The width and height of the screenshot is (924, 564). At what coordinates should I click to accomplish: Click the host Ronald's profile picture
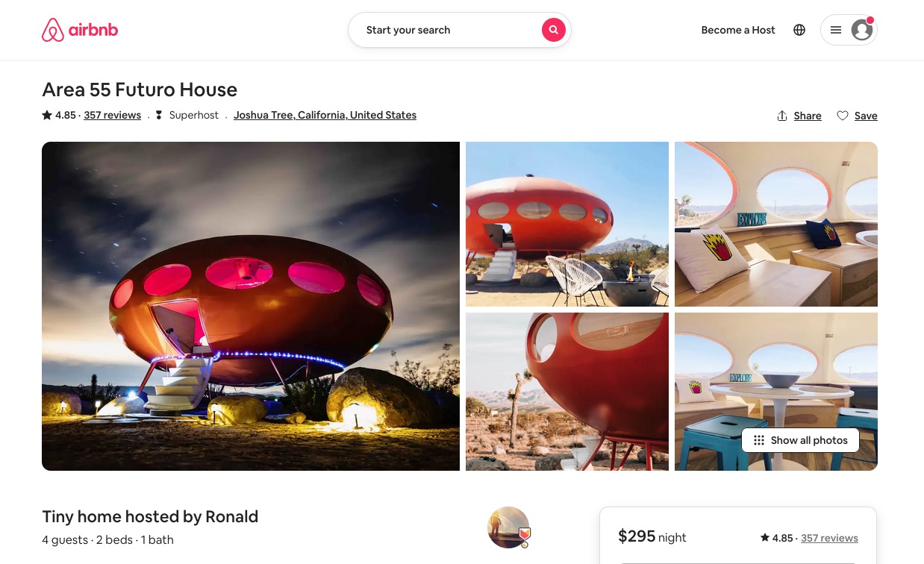pos(508,527)
